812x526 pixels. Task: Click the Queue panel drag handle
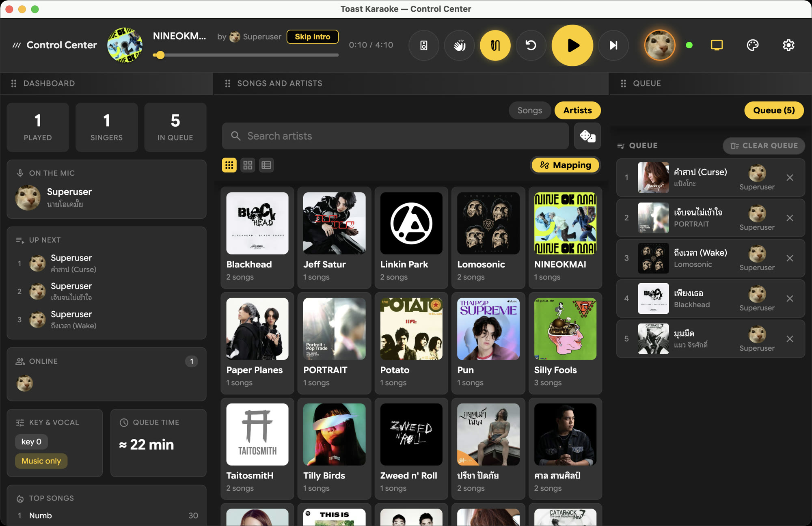(x=623, y=83)
